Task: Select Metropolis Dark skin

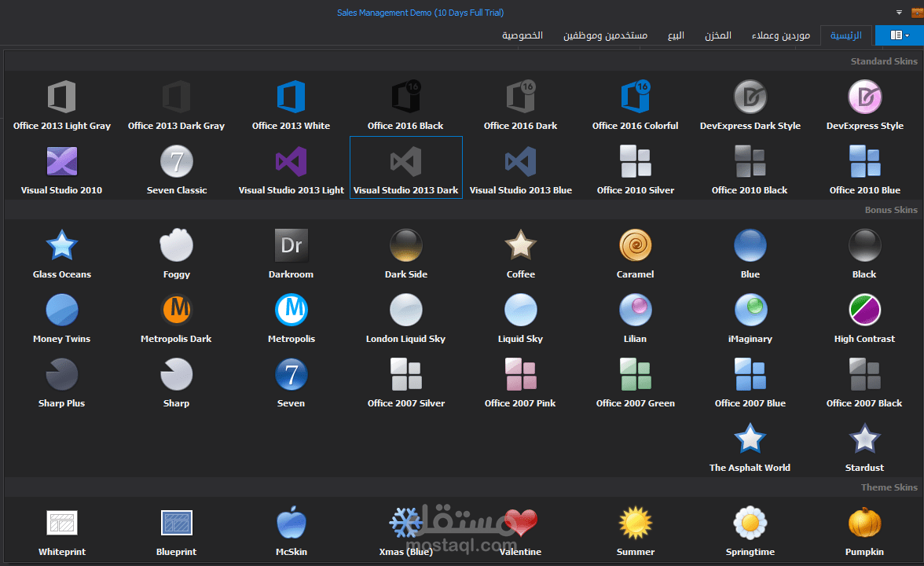Action: tap(176, 318)
